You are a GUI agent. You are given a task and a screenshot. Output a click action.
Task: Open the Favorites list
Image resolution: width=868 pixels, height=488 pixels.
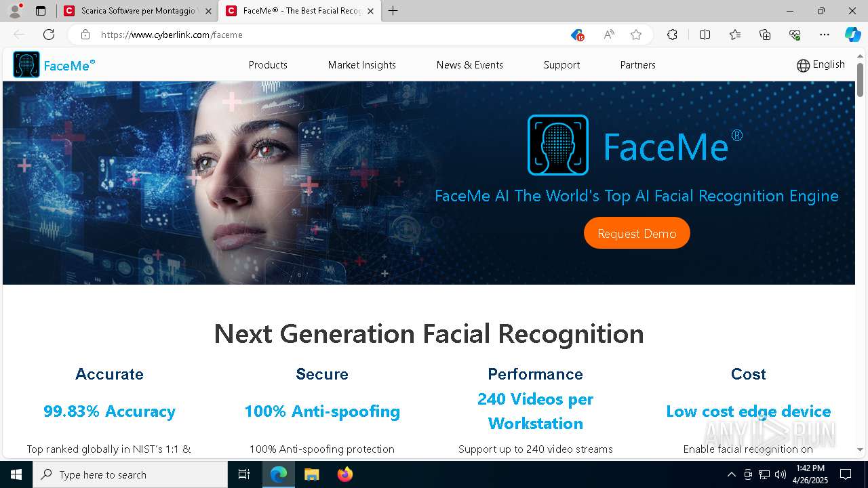(735, 35)
